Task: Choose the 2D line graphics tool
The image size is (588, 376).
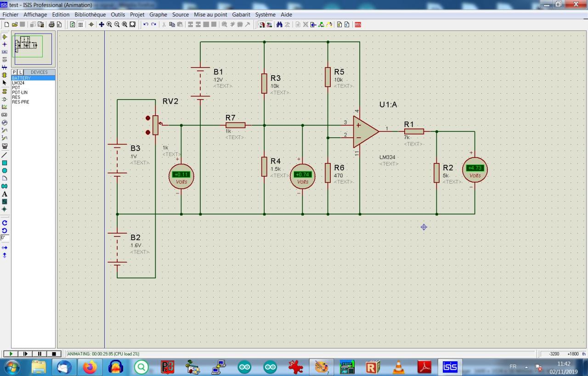Action: click(5, 155)
